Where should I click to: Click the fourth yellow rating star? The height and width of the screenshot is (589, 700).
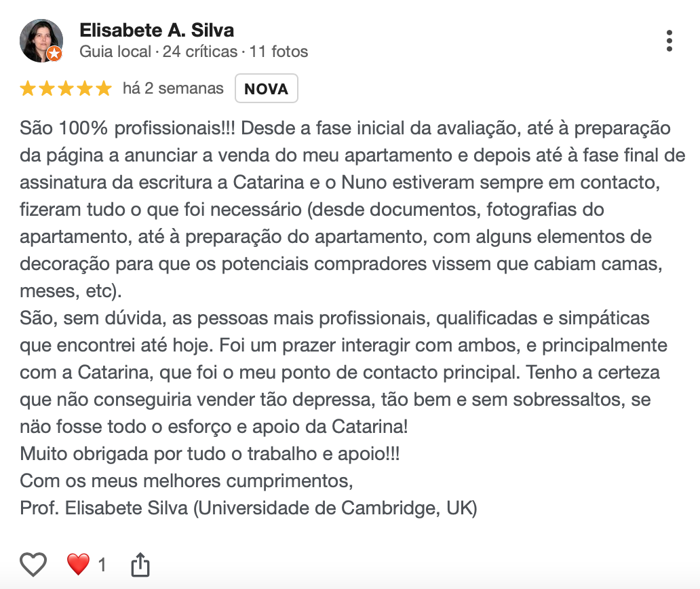85,89
